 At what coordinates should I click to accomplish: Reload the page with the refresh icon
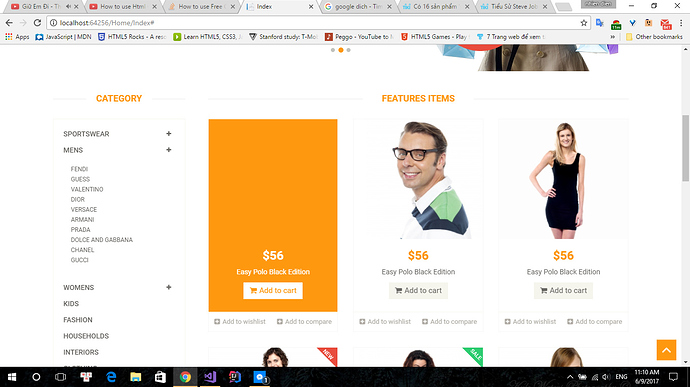tap(37, 22)
